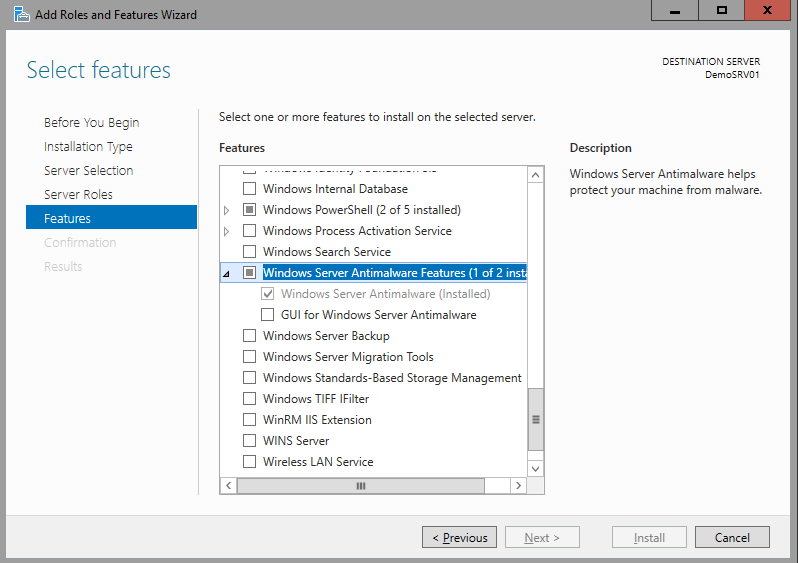Click the vertical scrollbar thumb in features list
Image resolution: width=798 pixels, height=563 pixels.
535,419
